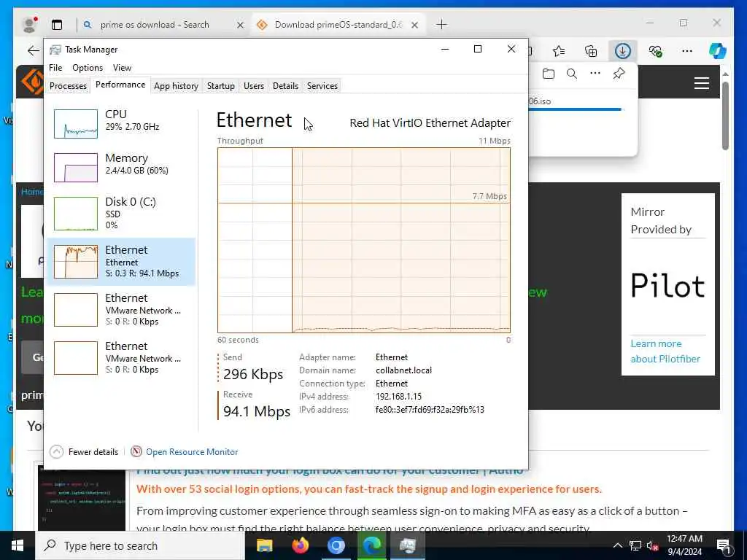Click the download progress bar in flyout
The height and width of the screenshot is (560, 747).
pyautogui.click(x=575, y=109)
